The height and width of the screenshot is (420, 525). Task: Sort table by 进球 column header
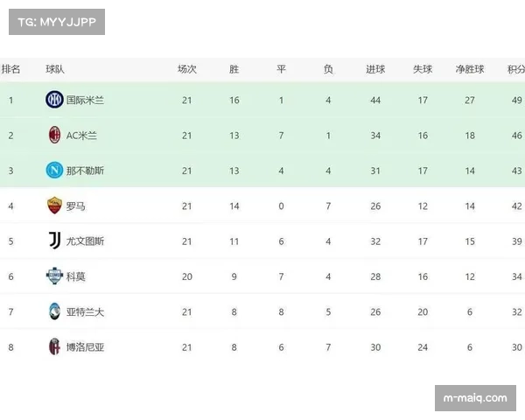pos(375,68)
